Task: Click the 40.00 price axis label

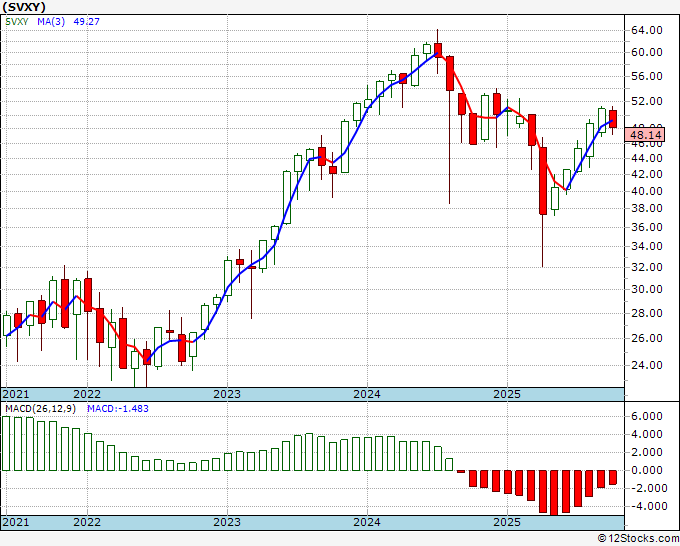Action: click(x=647, y=191)
